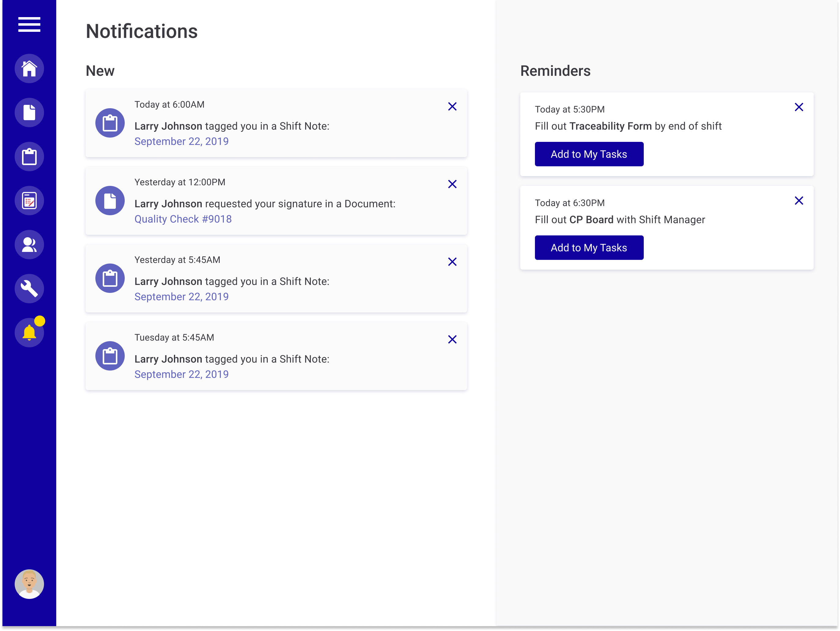Viewport: 840px width, 631px height.
Task: Open the user profile avatar icon
Action: [29, 583]
